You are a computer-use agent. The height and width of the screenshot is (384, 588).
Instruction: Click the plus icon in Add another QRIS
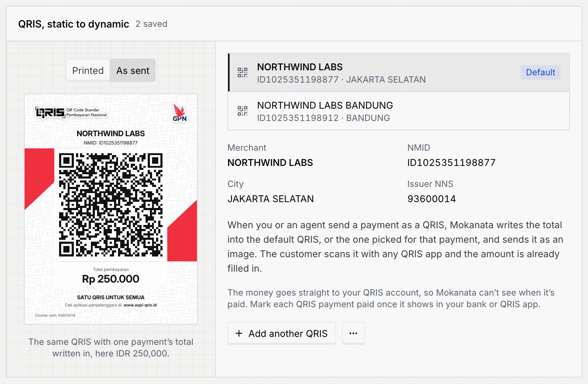pos(239,333)
